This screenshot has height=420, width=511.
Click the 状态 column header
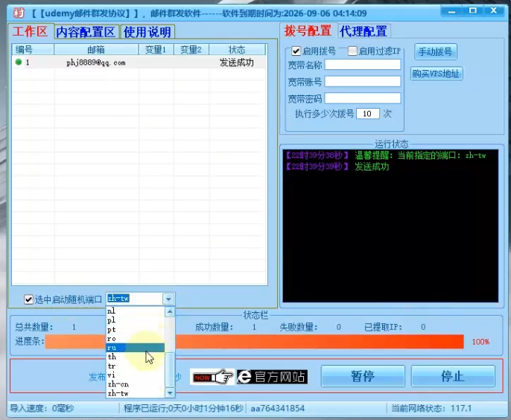tap(237, 50)
